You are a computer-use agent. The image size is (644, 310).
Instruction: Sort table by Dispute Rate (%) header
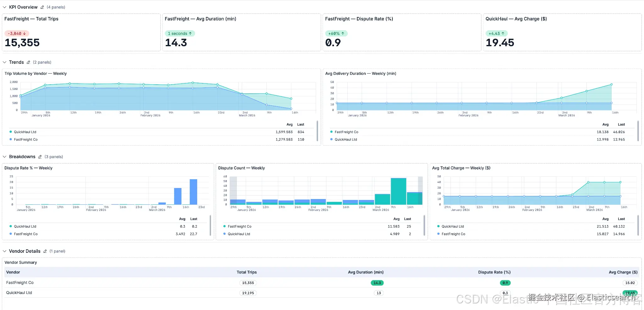tap(494, 272)
